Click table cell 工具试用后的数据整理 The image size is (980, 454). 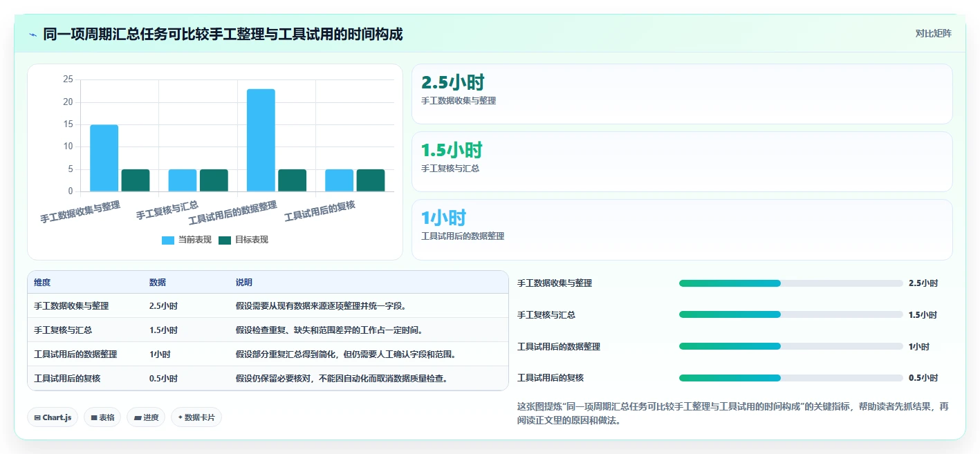[75, 354]
